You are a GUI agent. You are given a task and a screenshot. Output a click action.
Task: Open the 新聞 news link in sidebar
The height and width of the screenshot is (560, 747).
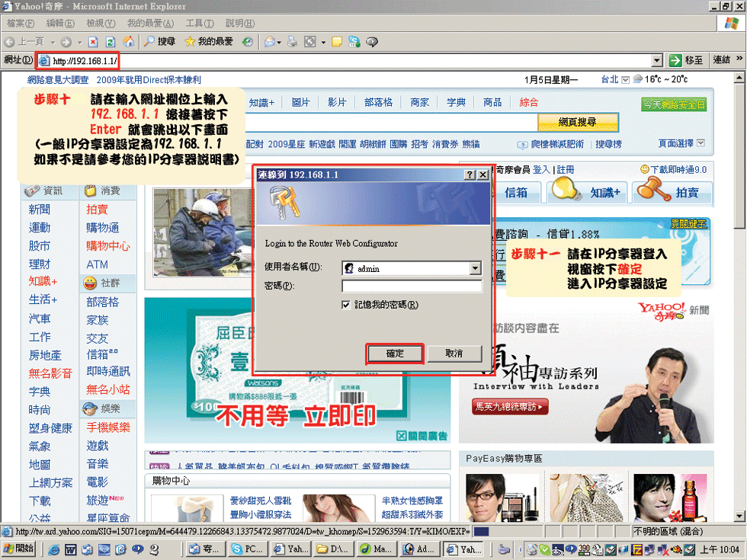[40, 210]
